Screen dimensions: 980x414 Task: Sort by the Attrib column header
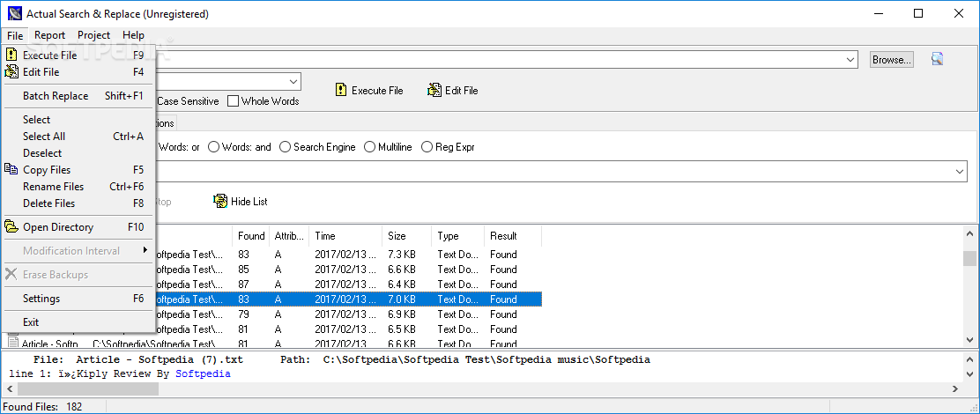[289, 236]
